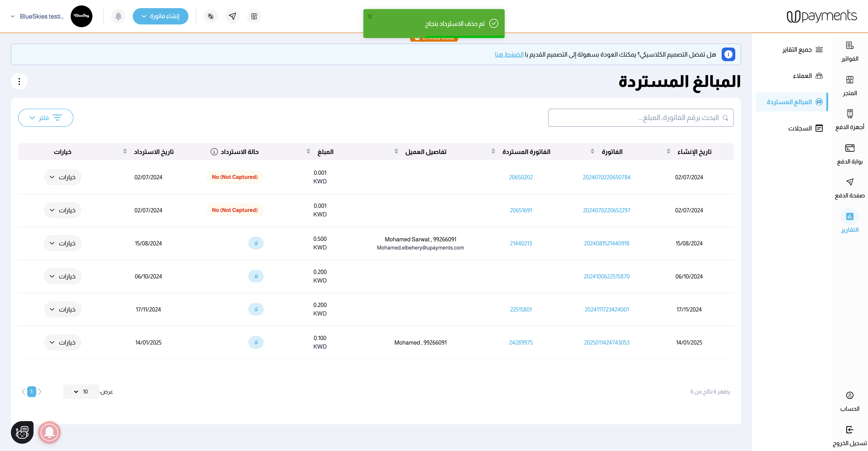The width and height of the screenshot is (868, 451).
Task: Click refund status info icon in header
Action: pyautogui.click(x=214, y=151)
